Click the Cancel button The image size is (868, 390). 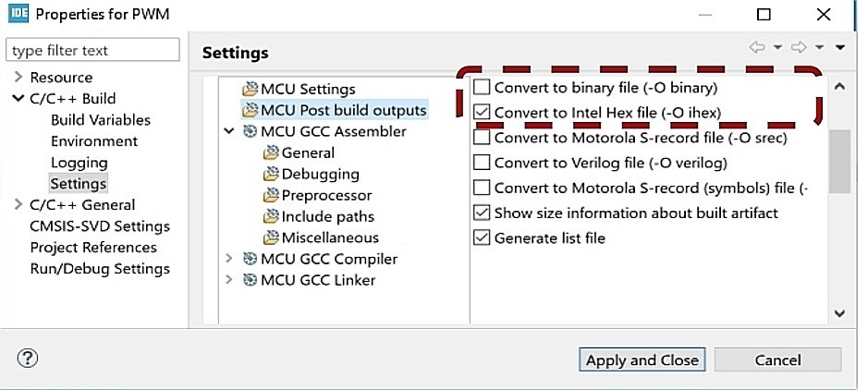pos(777,360)
